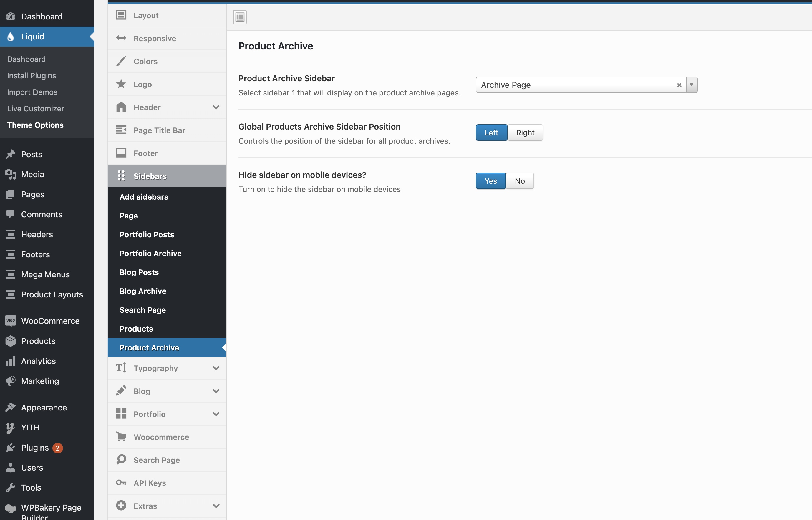This screenshot has width=812, height=520.
Task: Click the Add sidebars link
Action: tap(143, 197)
